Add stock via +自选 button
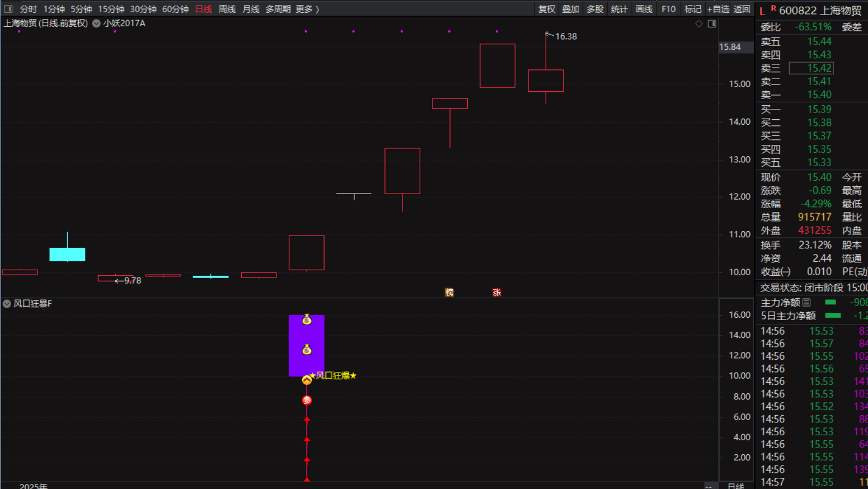This screenshot has width=868, height=489. pos(718,9)
